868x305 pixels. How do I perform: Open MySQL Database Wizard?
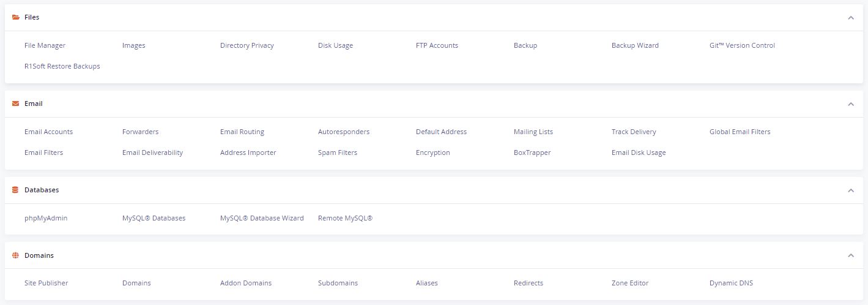262,218
